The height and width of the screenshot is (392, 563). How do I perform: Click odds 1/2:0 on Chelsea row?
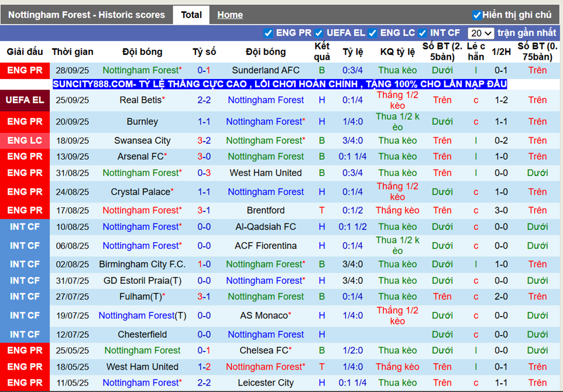point(352,350)
